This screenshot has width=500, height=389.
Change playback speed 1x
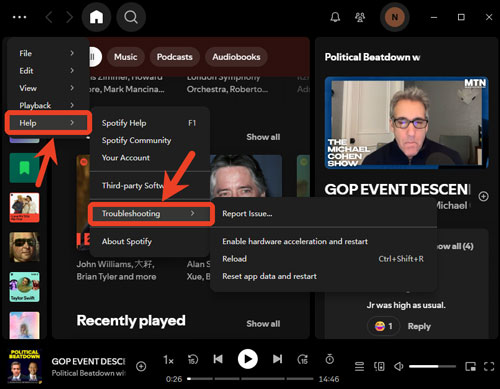[x=168, y=360]
